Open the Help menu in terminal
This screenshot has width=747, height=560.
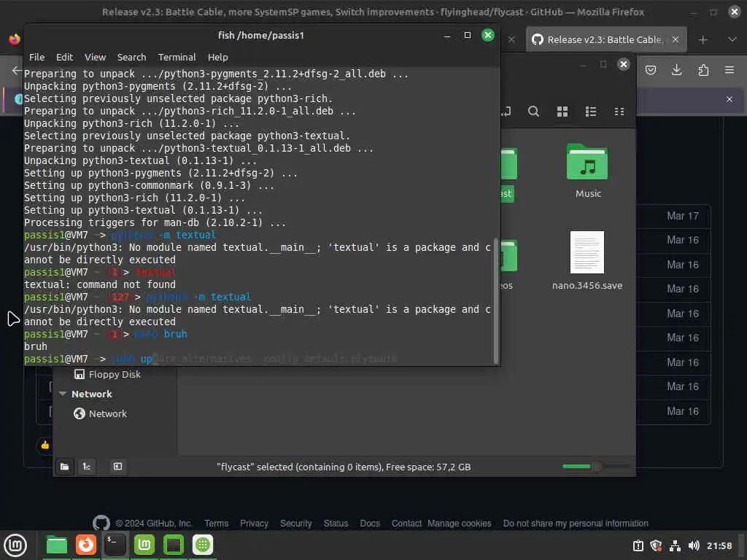point(217,57)
